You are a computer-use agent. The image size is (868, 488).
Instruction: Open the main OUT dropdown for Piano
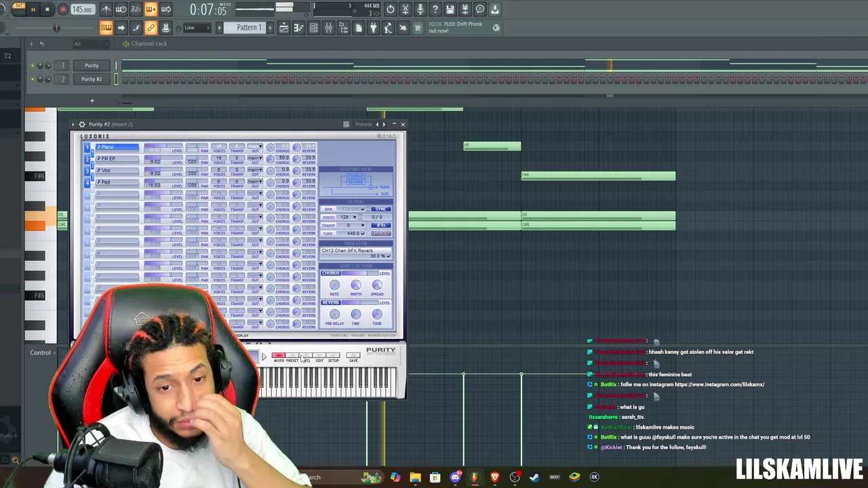tap(254, 146)
